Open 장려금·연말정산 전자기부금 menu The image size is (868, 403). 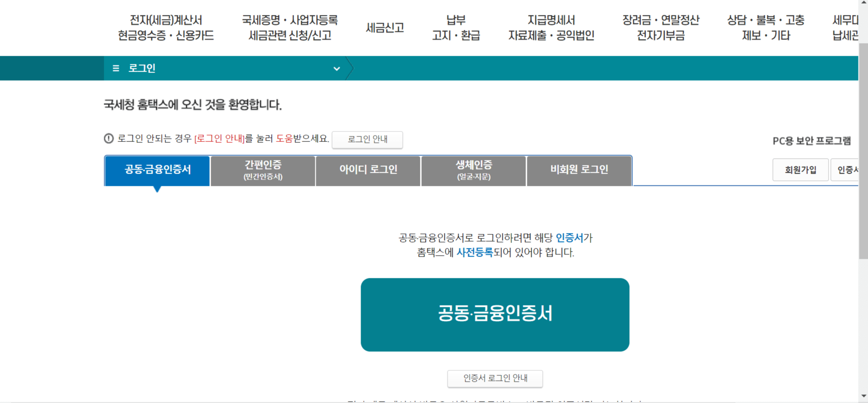pyautogui.click(x=661, y=28)
